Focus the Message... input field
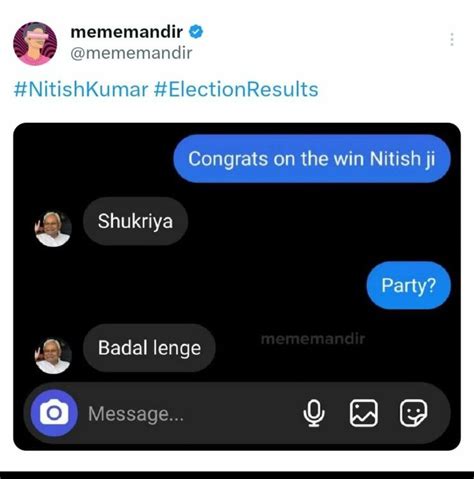 click(x=190, y=414)
